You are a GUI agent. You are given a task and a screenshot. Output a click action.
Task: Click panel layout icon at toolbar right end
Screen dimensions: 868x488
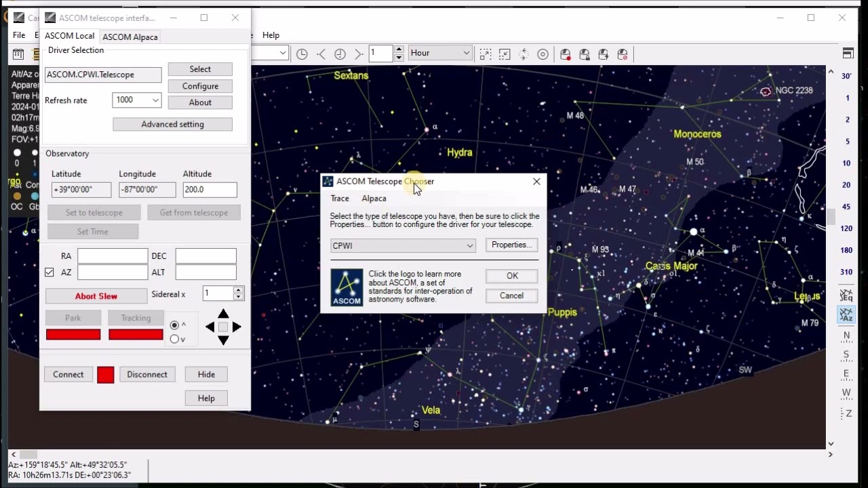point(848,54)
